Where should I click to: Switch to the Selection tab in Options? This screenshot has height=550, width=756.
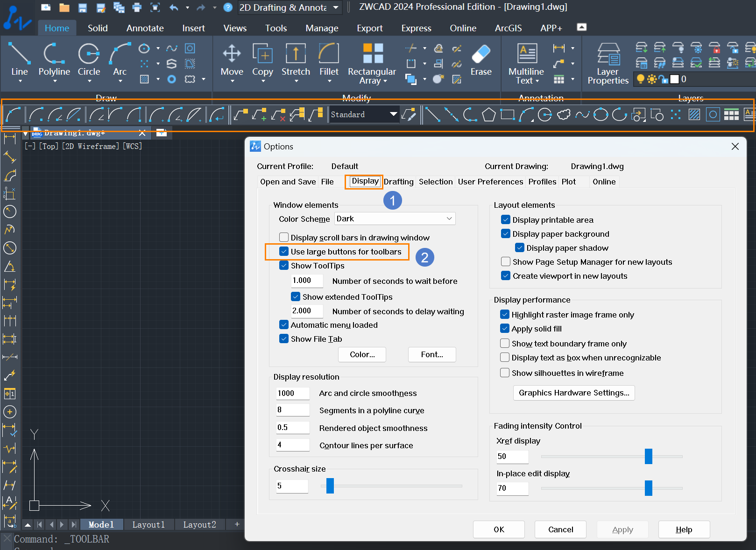click(x=436, y=182)
